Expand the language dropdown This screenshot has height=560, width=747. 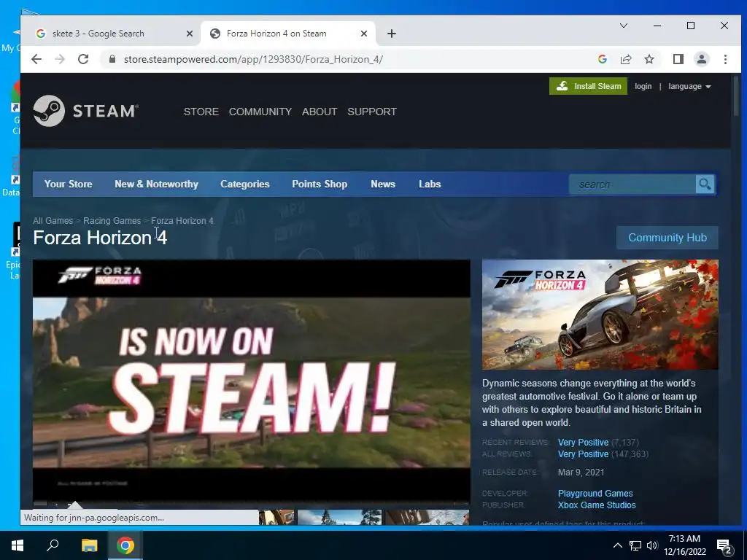(x=689, y=86)
